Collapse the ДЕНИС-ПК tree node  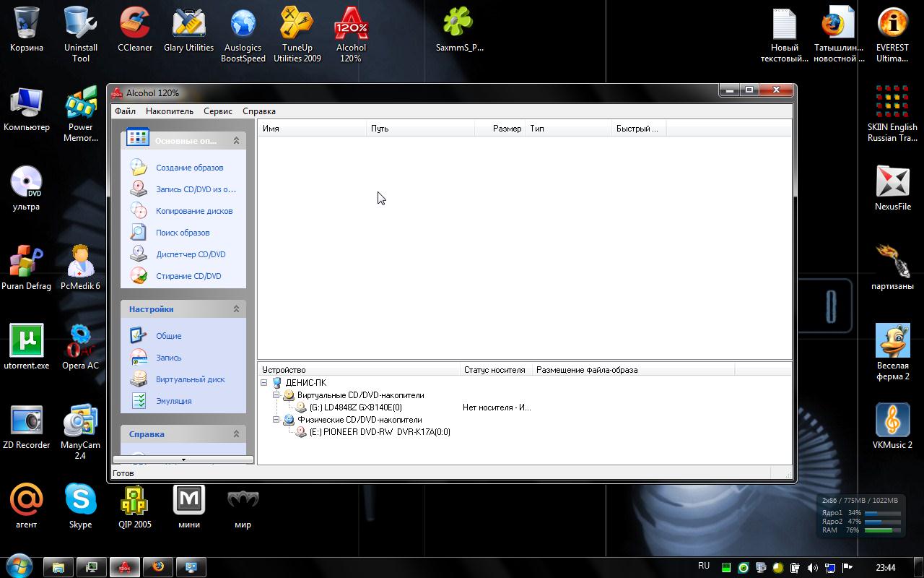click(x=264, y=383)
